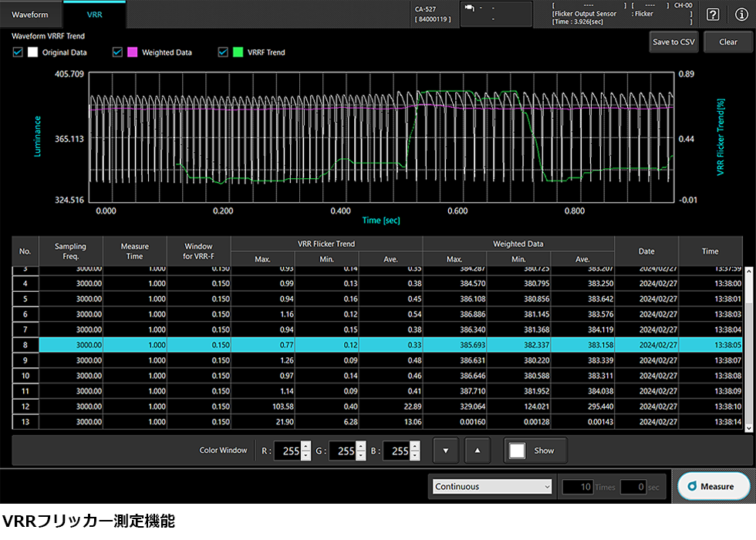The width and height of the screenshot is (756, 540).
Task: Increase the R color value with stepper
Action: 305,446
